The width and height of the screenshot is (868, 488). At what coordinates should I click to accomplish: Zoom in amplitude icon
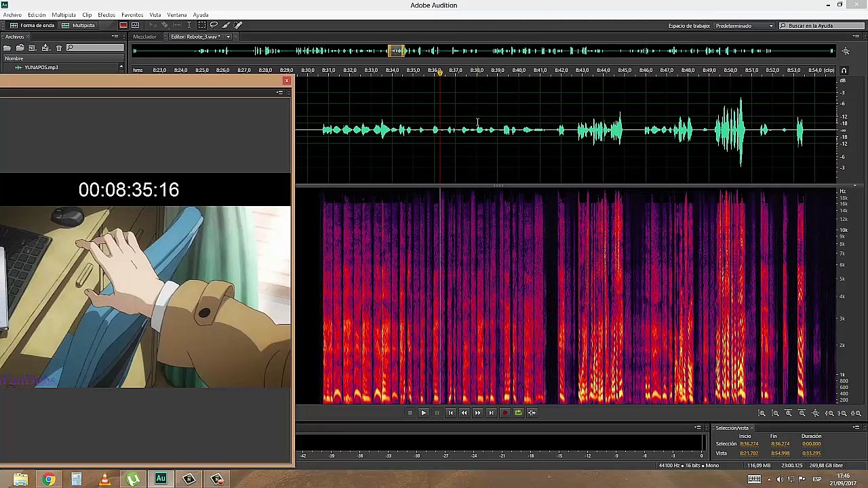coord(762,413)
